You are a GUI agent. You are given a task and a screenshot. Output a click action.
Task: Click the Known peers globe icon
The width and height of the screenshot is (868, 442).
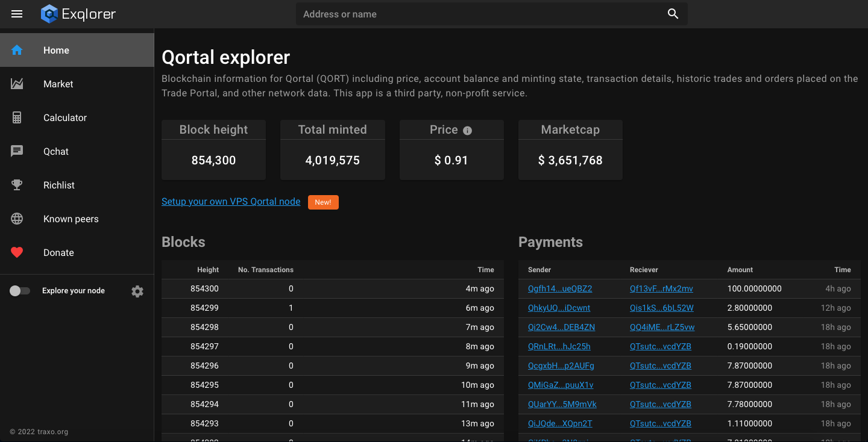[17, 219]
